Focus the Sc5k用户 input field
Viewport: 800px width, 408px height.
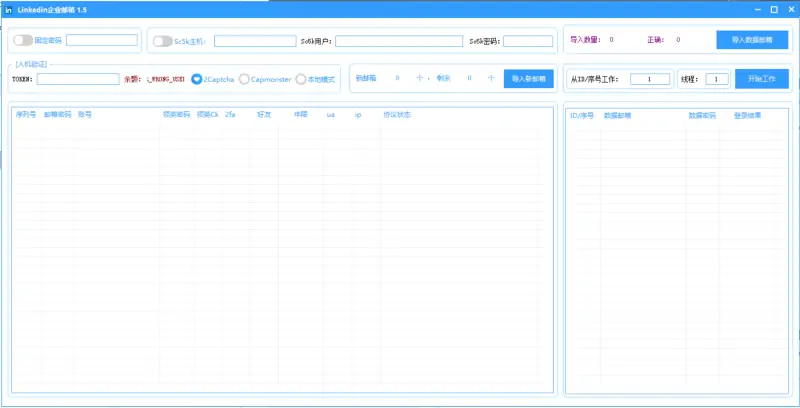click(x=400, y=42)
